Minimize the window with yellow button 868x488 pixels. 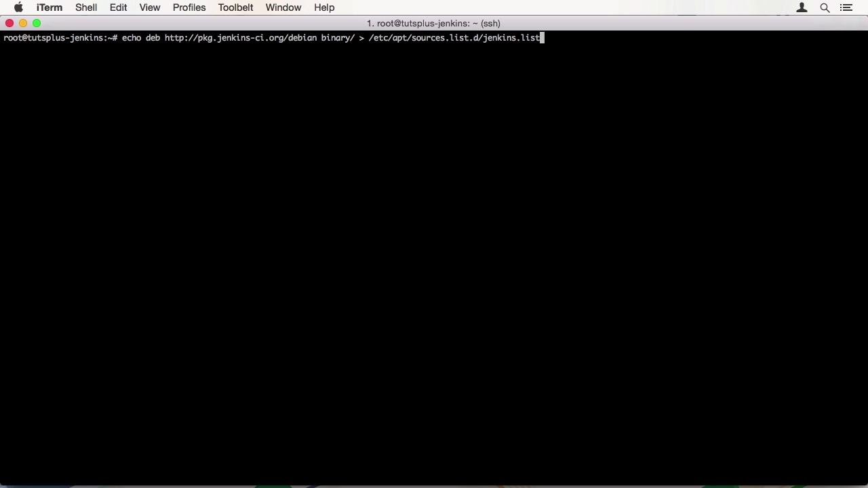click(23, 23)
